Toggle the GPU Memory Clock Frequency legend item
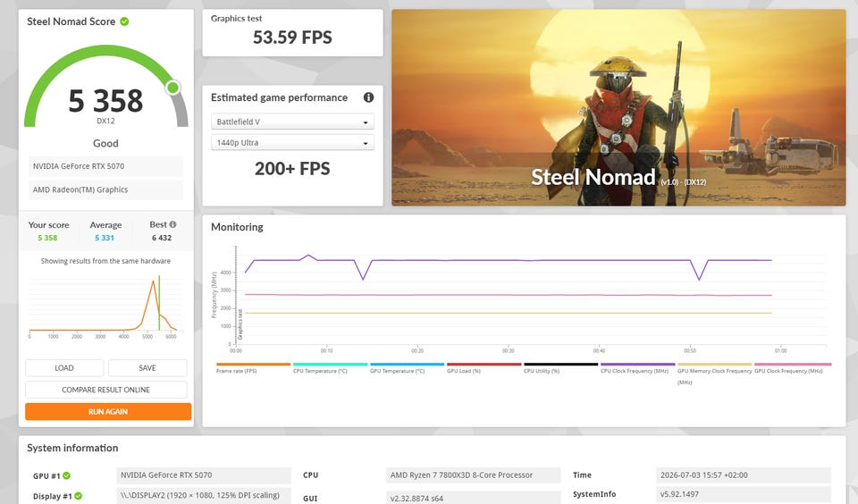The image size is (858, 504). point(715,374)
